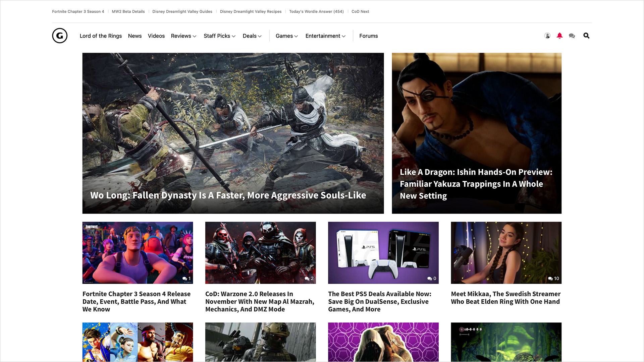
Task: Expand the Reviews dropdown menu
Action: (183, 36)
